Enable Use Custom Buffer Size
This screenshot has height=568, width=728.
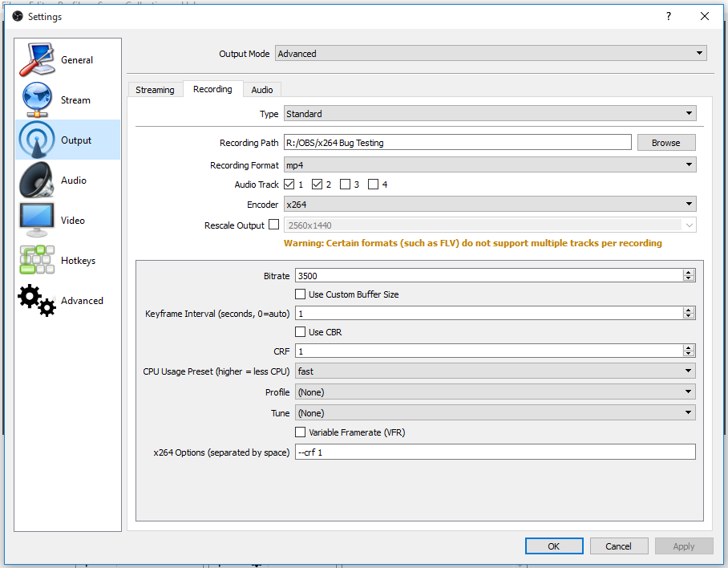tap(301, 294)
